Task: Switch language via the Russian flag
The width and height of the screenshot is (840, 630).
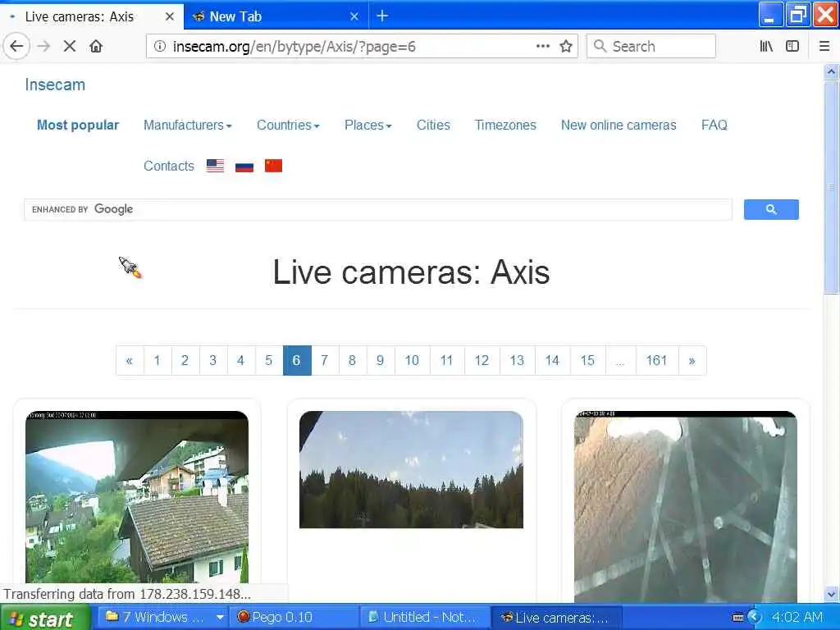Action: (x=244, y=166)
